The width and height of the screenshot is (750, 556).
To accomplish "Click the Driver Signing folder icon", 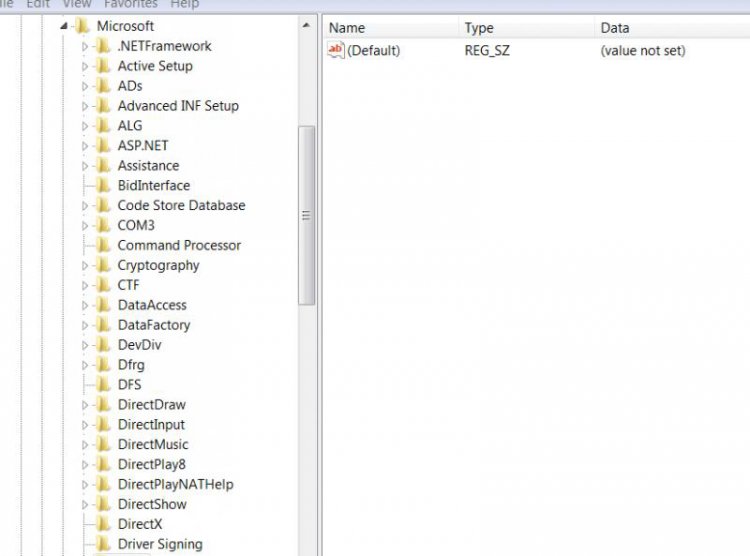I will click(x=102, y=545).
